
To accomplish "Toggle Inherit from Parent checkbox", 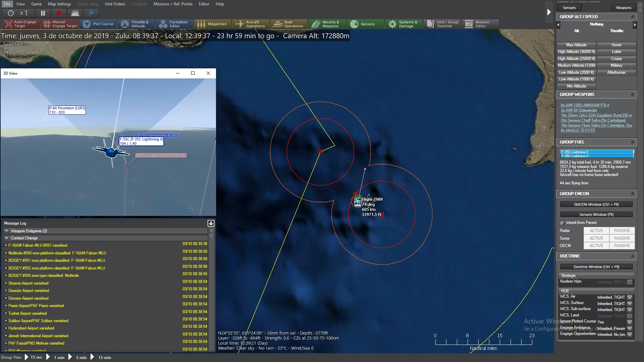I will coord(562,223).
